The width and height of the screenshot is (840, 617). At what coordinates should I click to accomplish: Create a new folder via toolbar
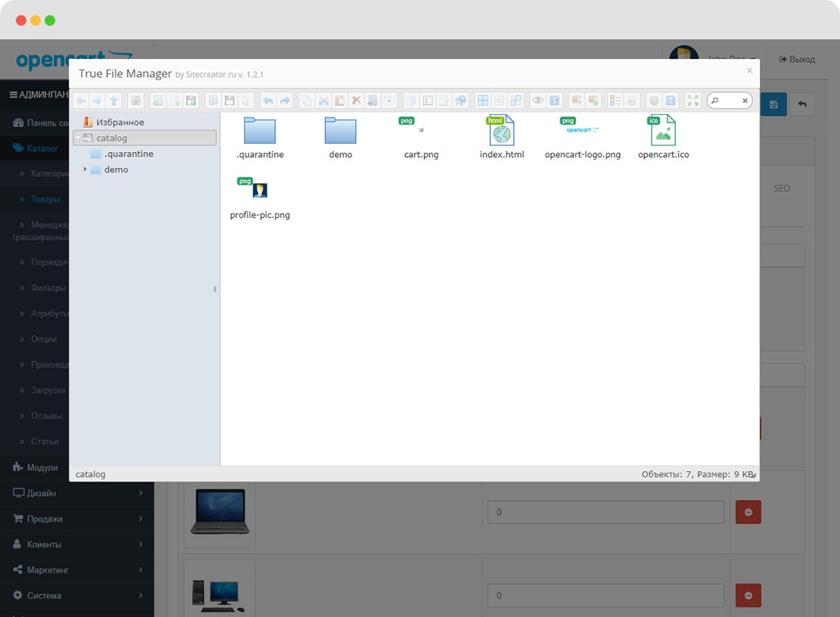[157, 101]
